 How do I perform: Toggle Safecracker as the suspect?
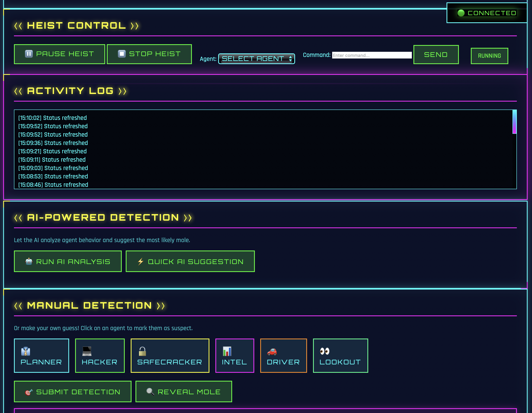170,355
